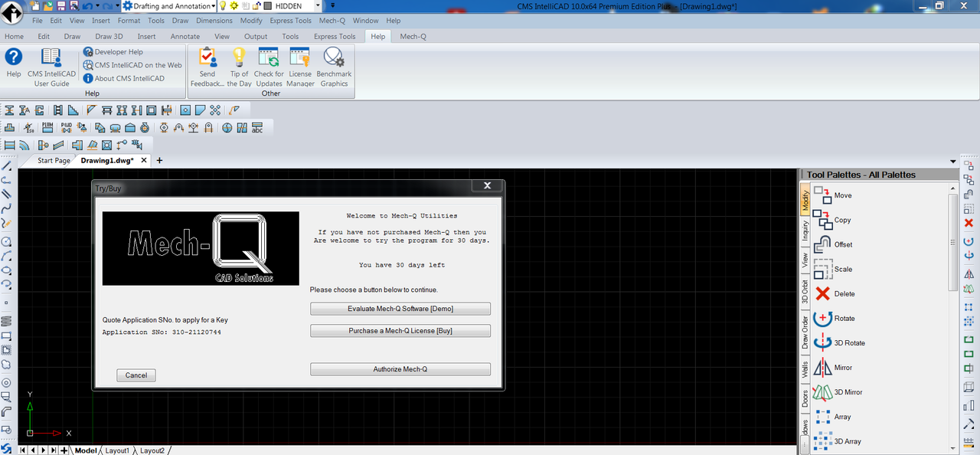Viewport: 980px width, 455px height.
Task: Click the ladder toolbar icon
Action: [x=57, y=110]
